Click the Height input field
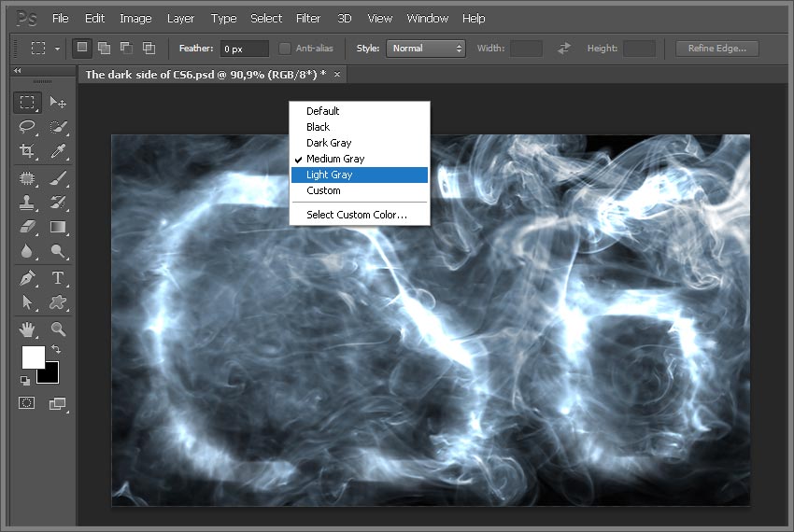 (x=640, y=49)
